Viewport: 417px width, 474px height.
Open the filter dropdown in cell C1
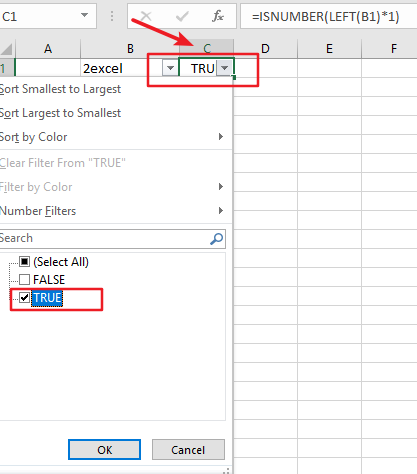point(224,68)
